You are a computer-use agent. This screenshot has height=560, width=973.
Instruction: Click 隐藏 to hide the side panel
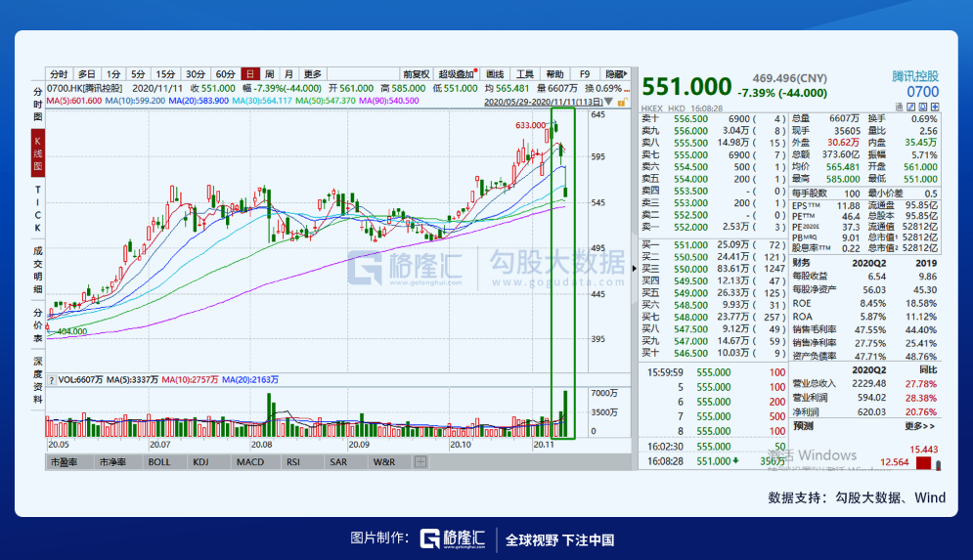tap(615, 74)
